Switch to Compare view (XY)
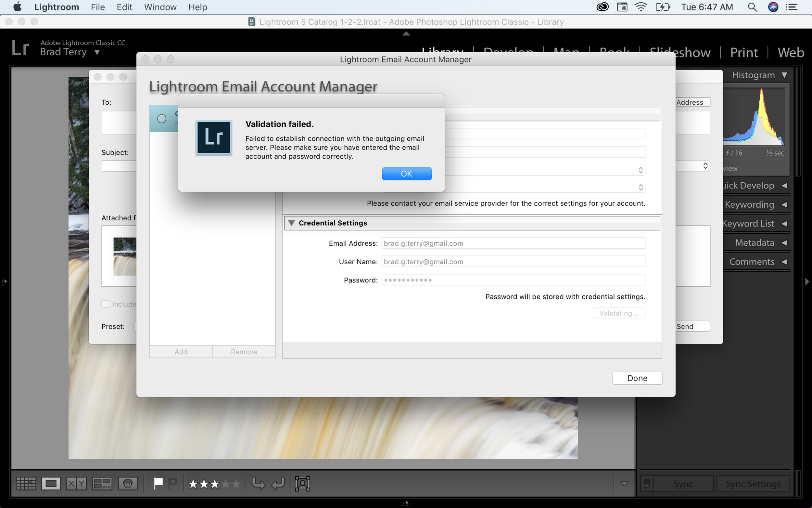This screenshot has width=812, height=508. [76, 484]
